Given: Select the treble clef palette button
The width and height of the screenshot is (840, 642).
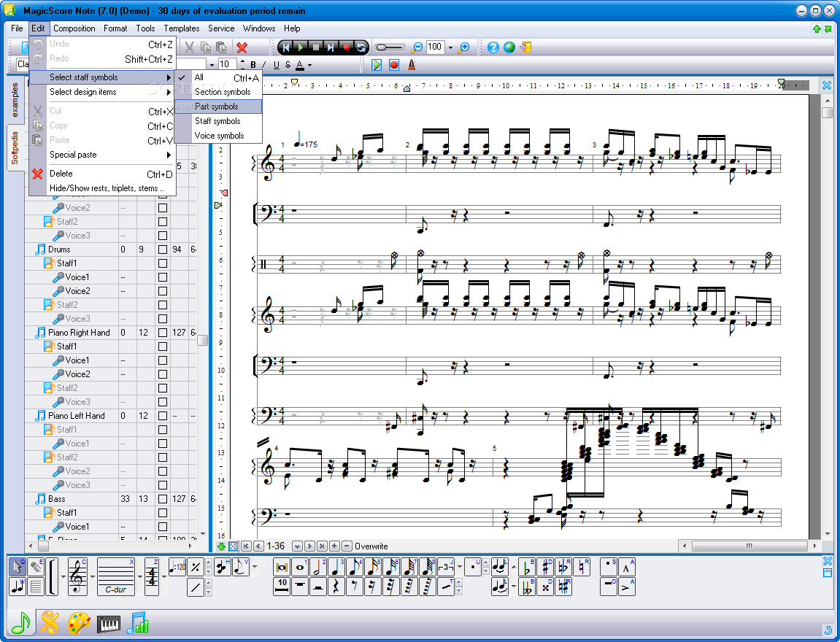Looking at the screenshot, I should click(77, 576).
